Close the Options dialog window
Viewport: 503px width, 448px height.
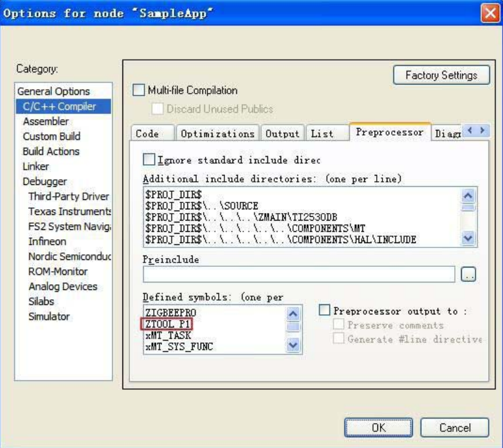pyautogui.click(x=489, y=13)
